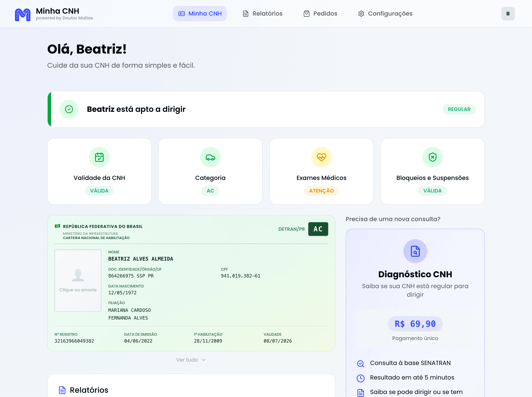Go to the Pedidos tab
This screenshot has height=397, width=532.
point(320,14)
